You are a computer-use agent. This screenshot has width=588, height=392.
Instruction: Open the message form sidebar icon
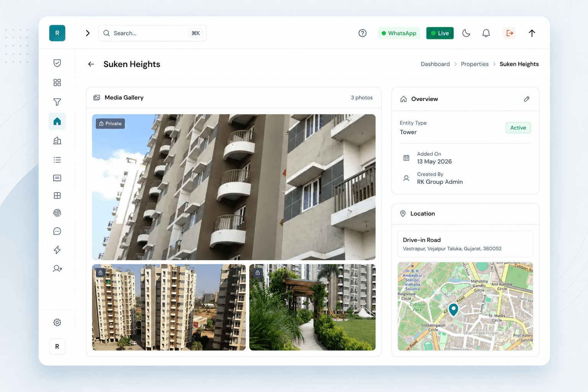click(57, 178)
